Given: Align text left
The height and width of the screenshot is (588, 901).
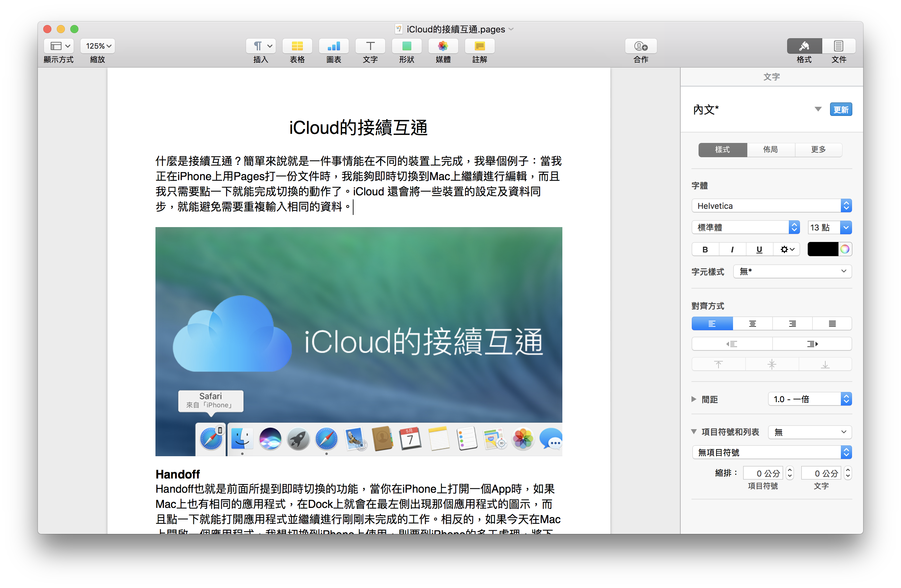Looking at the screenshot, I should point(712,324).
